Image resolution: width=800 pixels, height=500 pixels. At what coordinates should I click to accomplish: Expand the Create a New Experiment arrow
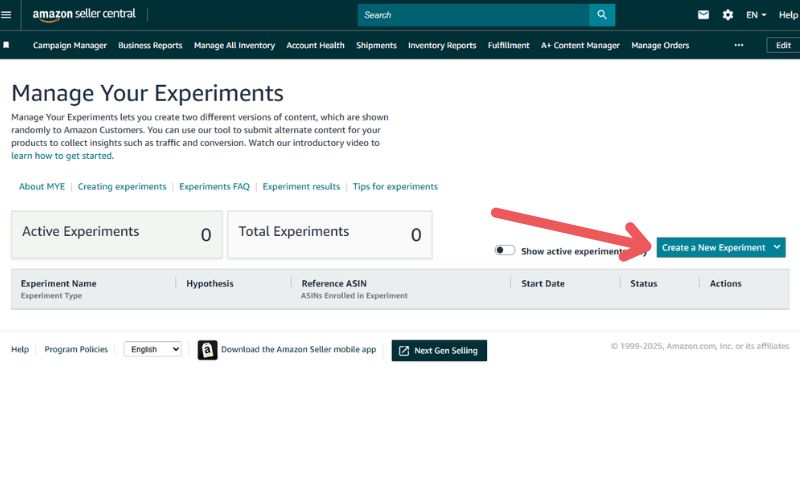click(777, 247)
